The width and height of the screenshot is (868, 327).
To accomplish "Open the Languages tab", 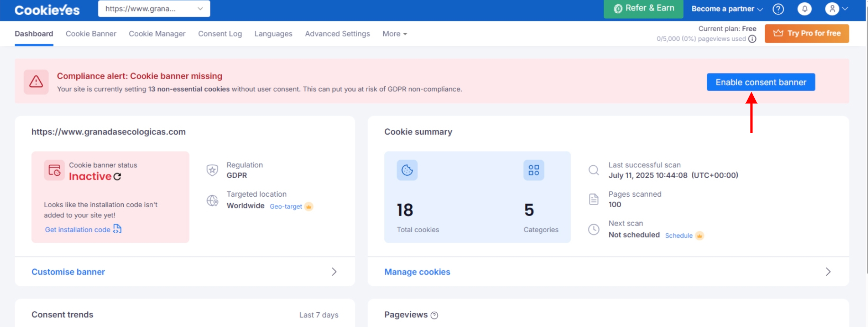I will (273, 34).
